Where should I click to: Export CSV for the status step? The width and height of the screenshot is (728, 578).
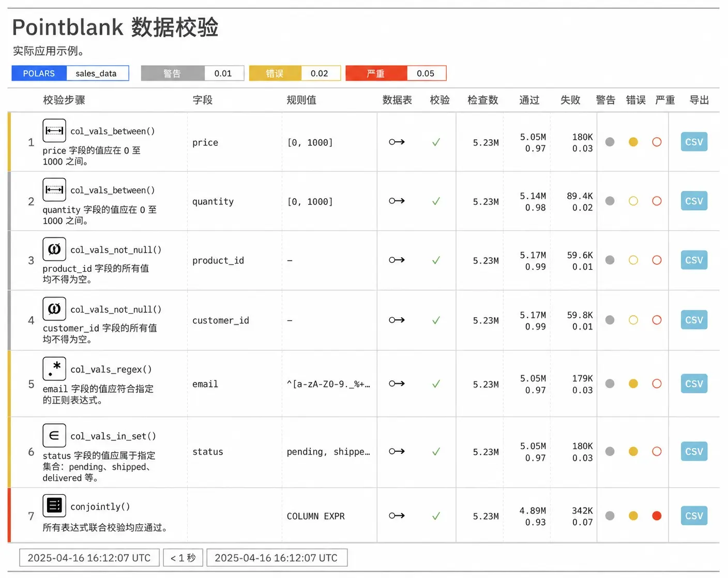694,451
